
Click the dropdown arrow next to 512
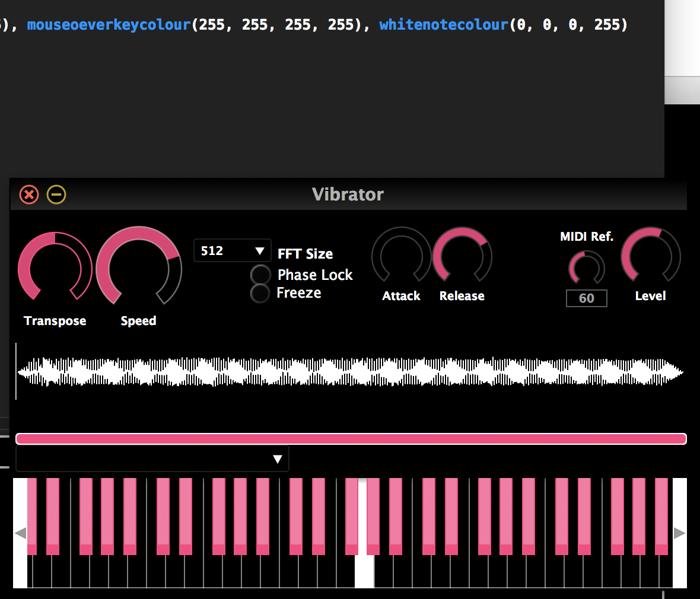pos(260,251)
